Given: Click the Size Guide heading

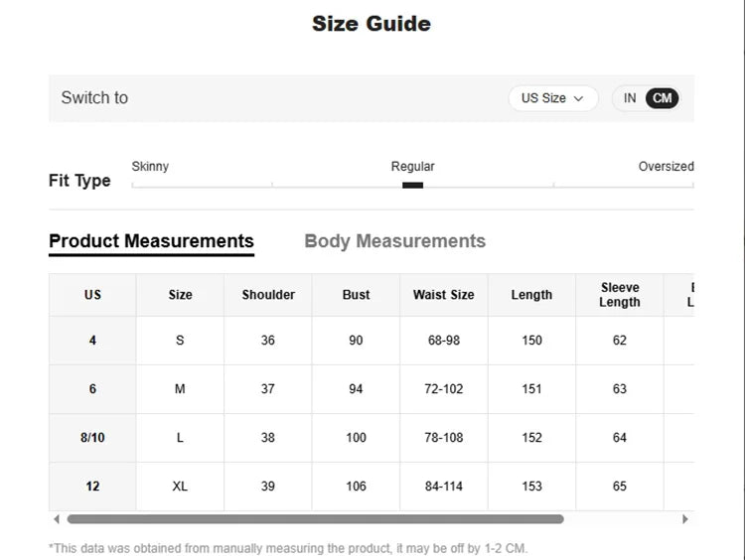Looking at the screenshot, I should tap(372, 24).
